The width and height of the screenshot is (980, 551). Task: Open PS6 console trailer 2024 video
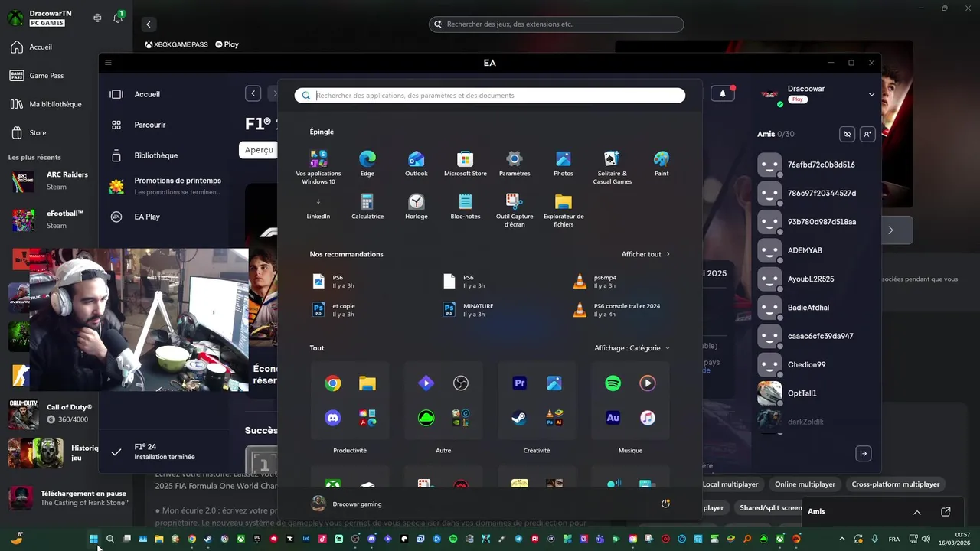click(x=616, y=310)
